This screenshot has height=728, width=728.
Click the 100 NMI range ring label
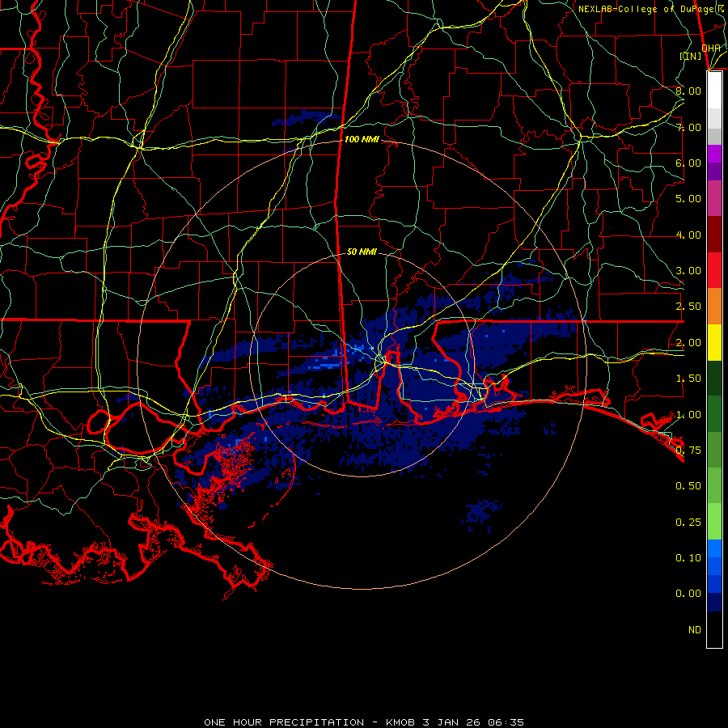(362, 139)
